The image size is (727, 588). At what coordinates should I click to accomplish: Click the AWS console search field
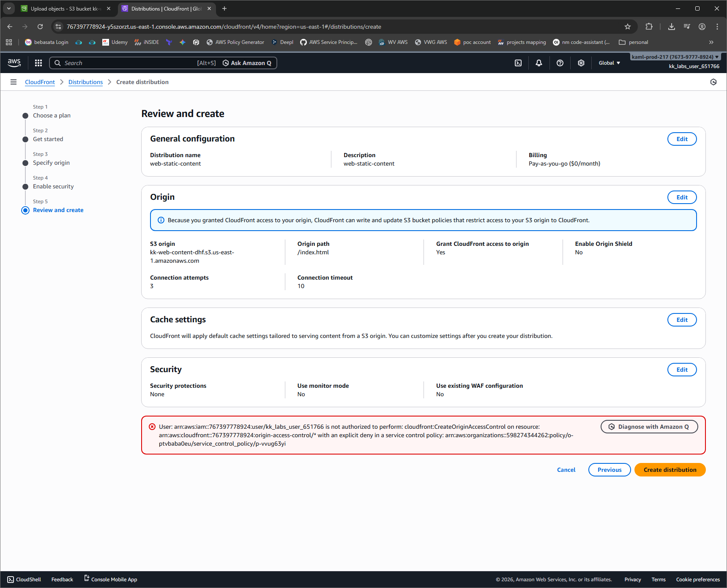coord(127,63)
